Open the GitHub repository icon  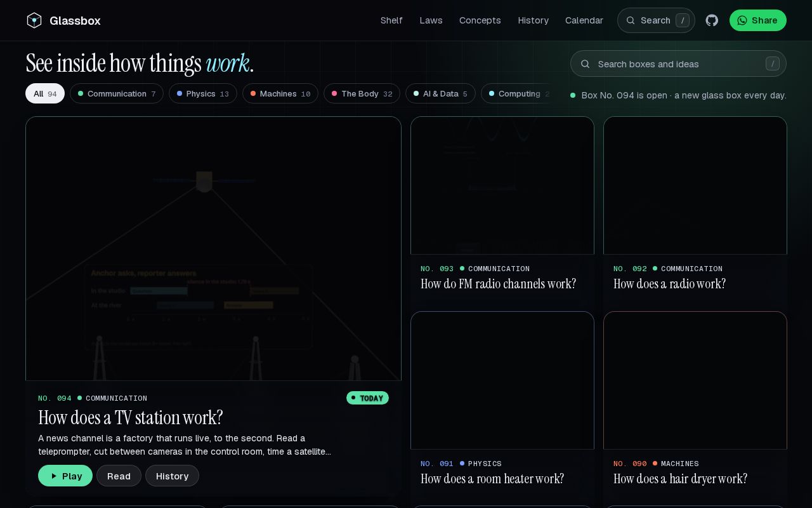click(712, 20)
